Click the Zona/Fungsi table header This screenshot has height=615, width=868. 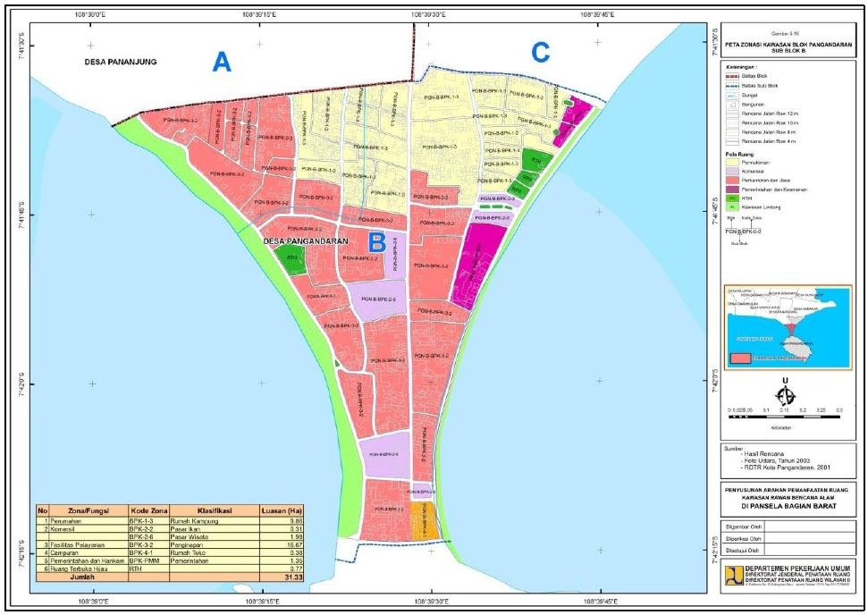click(x=88, y=511)
